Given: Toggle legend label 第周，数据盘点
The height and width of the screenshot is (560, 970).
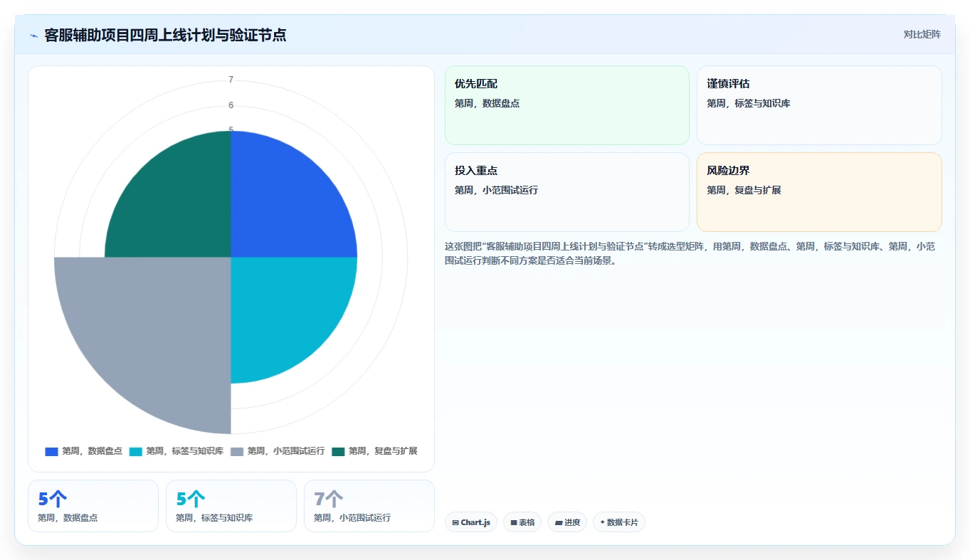Looking at the screenshot, I should coord(92,451).
